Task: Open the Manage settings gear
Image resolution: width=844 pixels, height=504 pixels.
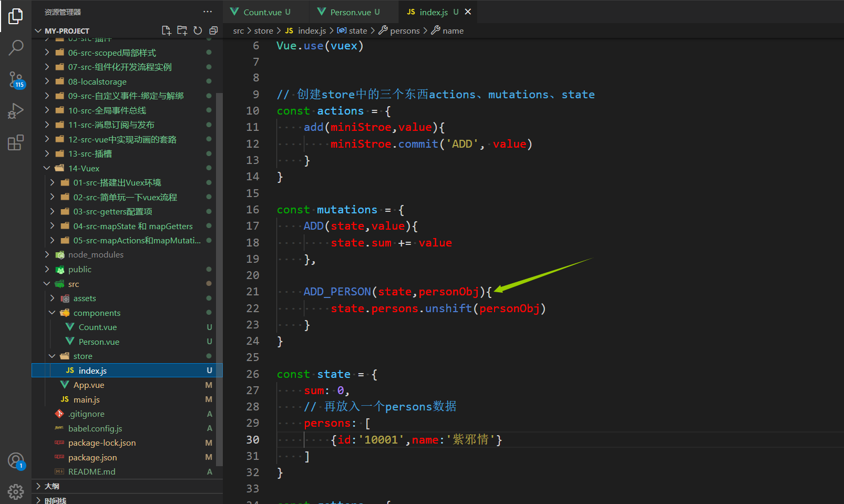Action: [x=16, y=491]
